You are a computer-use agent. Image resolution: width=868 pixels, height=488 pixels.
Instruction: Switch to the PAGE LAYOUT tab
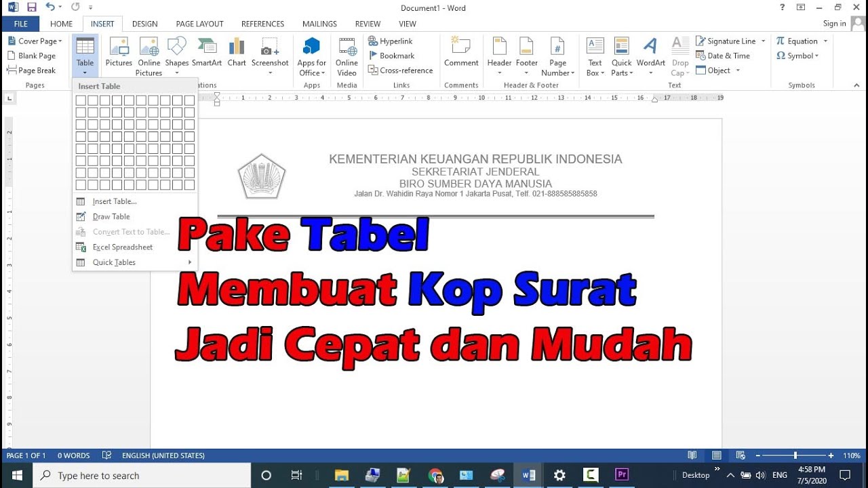199,24
